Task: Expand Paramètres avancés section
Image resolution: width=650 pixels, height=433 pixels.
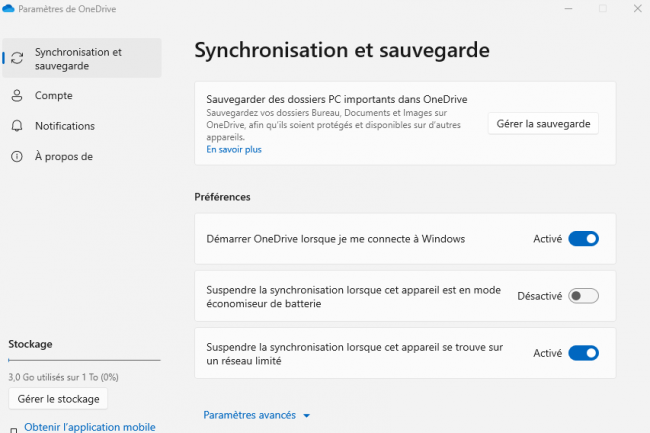Action: pyautogui.click(x=250, y=415)
